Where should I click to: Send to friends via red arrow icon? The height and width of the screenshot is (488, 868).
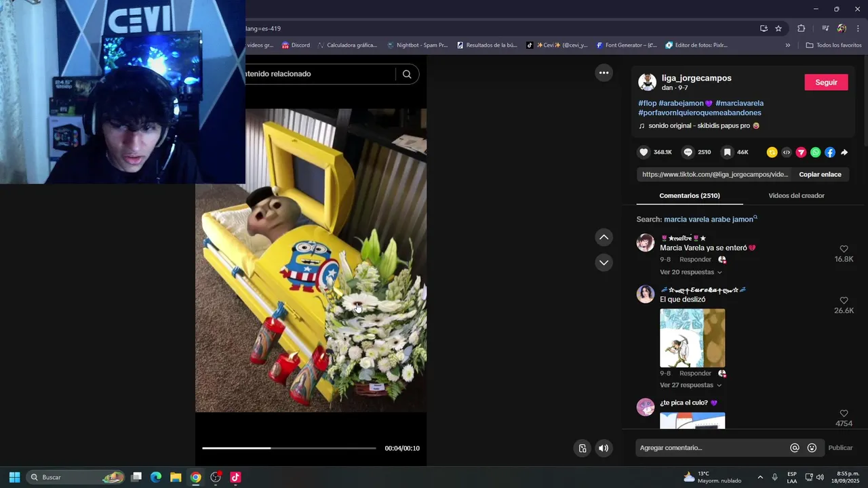(x=801, y=152)
